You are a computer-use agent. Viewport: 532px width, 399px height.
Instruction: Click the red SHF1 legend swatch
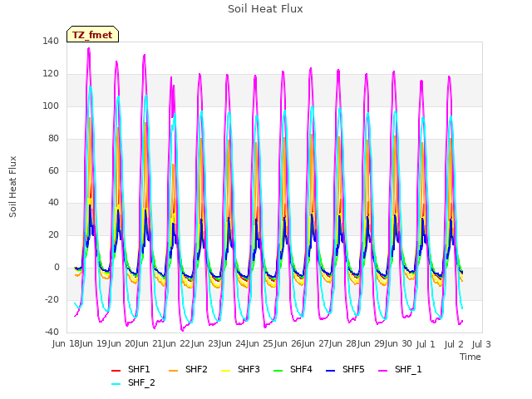pos(116,371)
